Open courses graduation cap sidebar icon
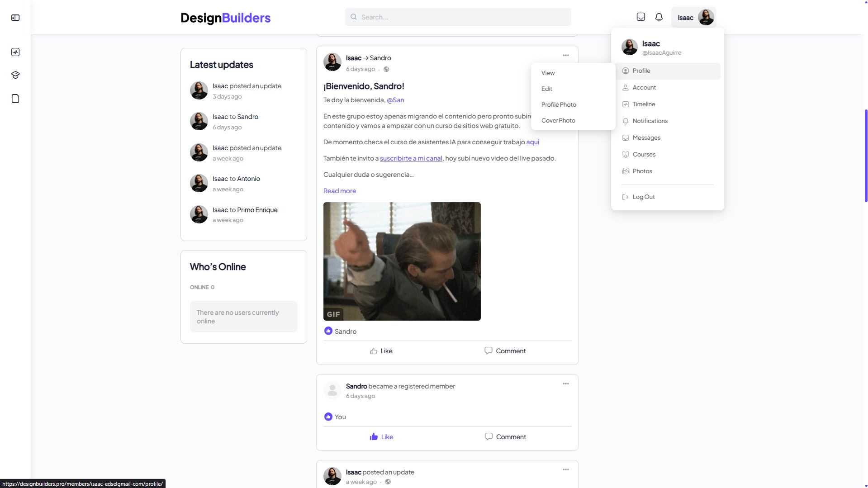The width and height of the screenshot is (868, 488). [15, 75]
